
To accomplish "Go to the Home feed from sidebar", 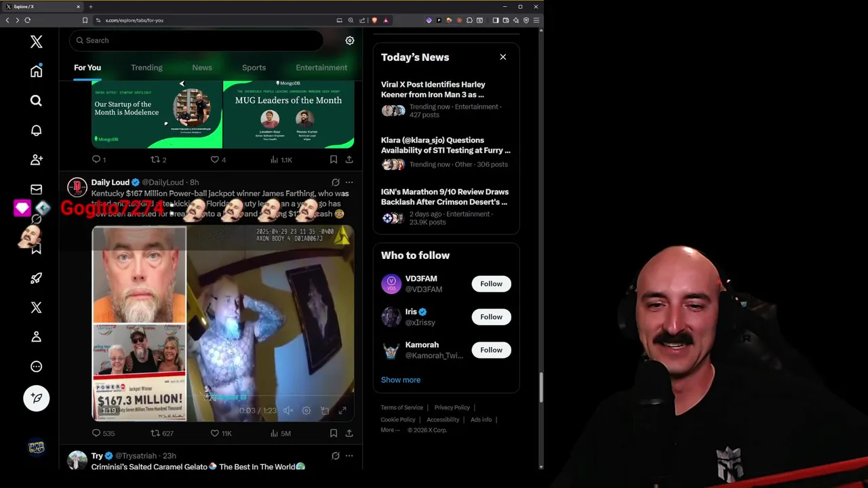I will [x=37, y=71].
